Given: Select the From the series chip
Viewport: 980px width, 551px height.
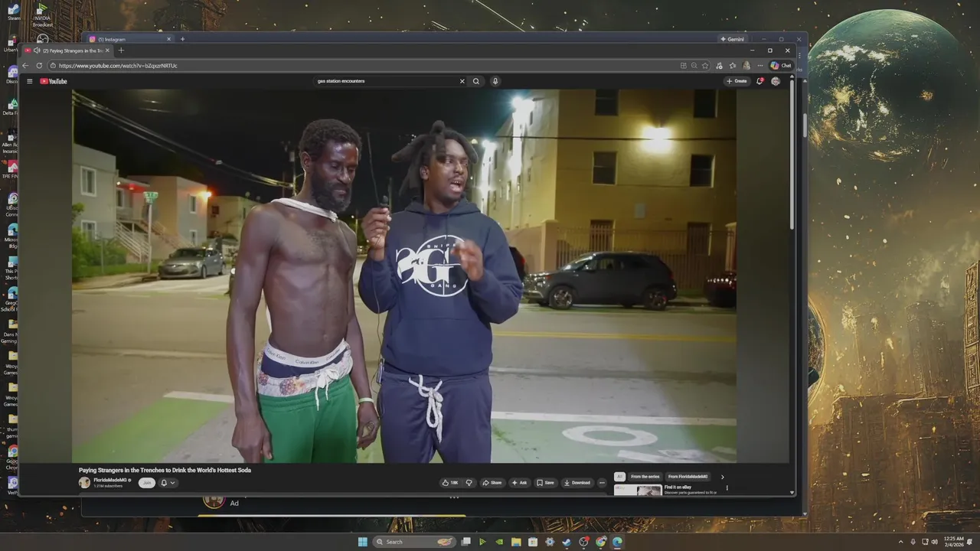Looking at the screenshot, I should (645, 477).
